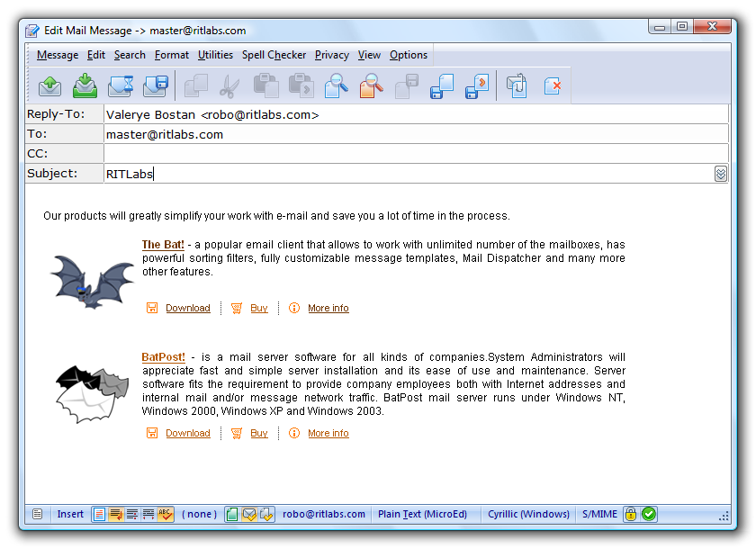
Task: Click the info icon beside The Bat! More info
Action: (294, 308)
